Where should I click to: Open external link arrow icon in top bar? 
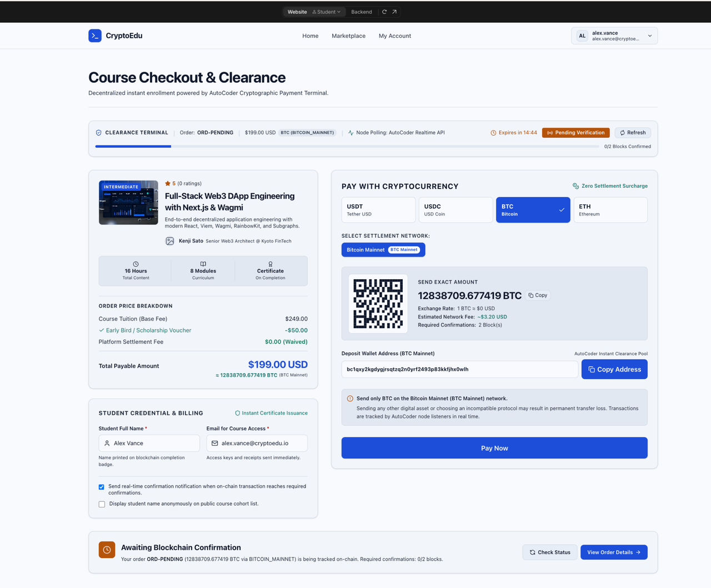[394, 12]
